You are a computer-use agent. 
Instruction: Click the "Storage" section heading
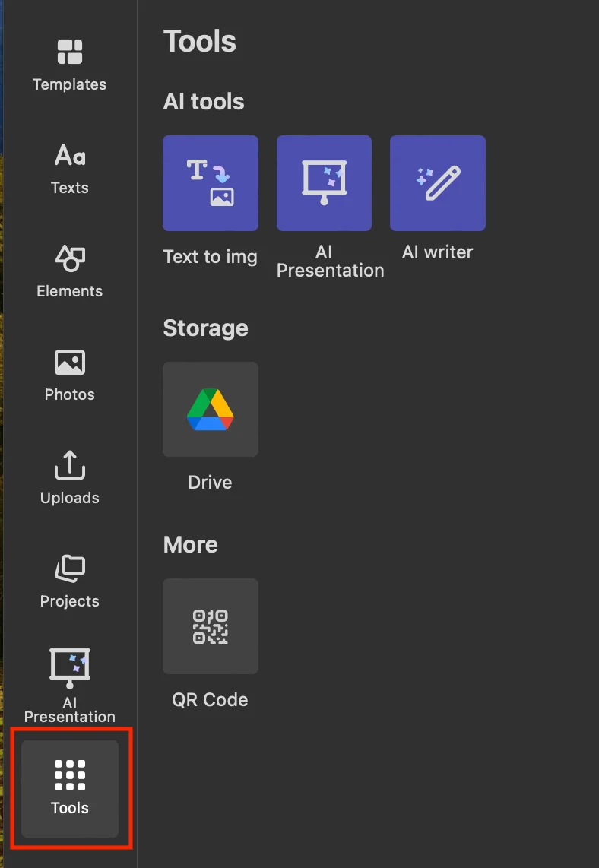[205, 328]
